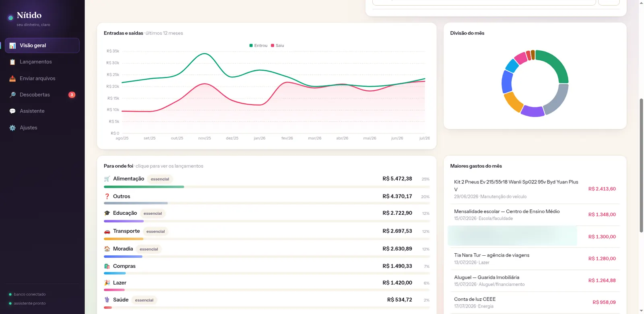The width and height of the screenshot is (644, 314).
Task: Open the Descobertas badge showing 3
Action: pyautogui.click(x=72, y=95)
